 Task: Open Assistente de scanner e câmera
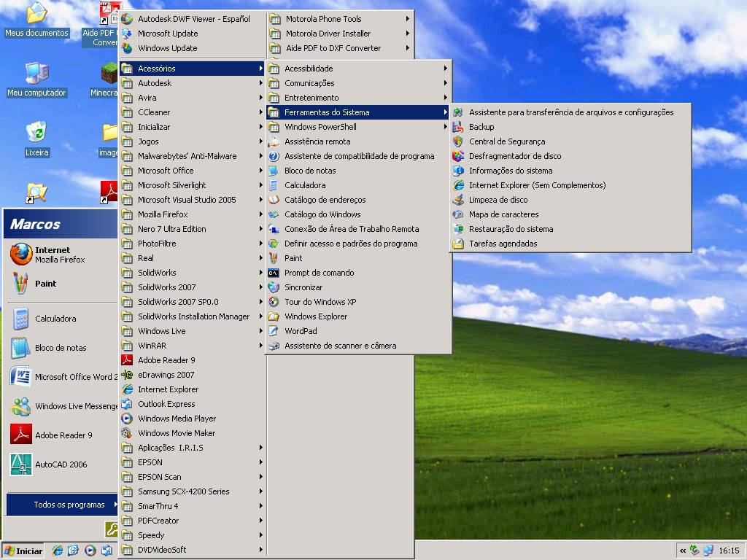(x=358, y=346)
